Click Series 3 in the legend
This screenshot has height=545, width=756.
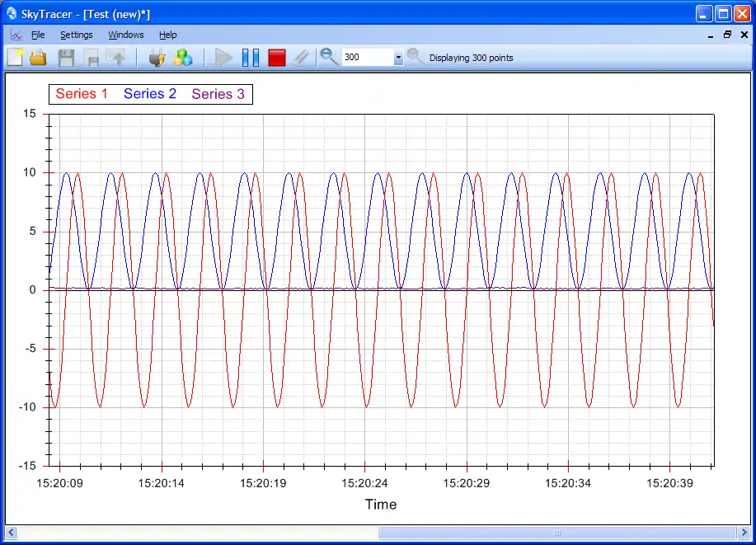coord(218,94)
